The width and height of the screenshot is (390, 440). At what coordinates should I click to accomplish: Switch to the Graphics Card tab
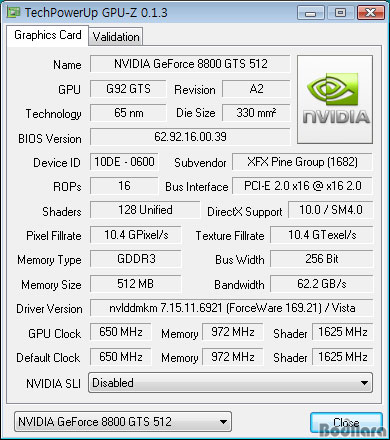click(48, 35)
